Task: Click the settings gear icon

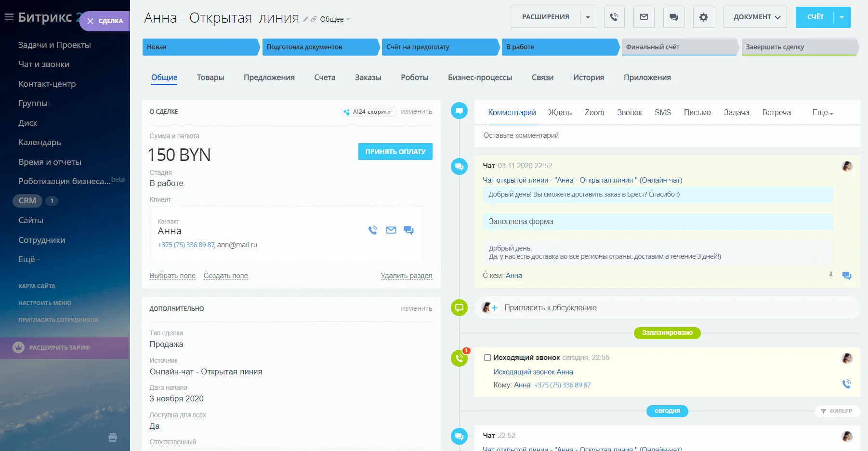Action: tap(703, 17)
